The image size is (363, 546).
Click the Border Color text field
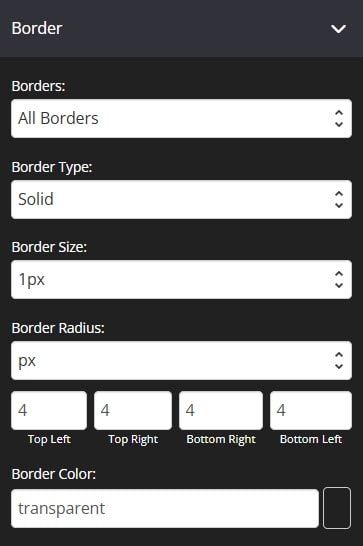click(165, 508)
